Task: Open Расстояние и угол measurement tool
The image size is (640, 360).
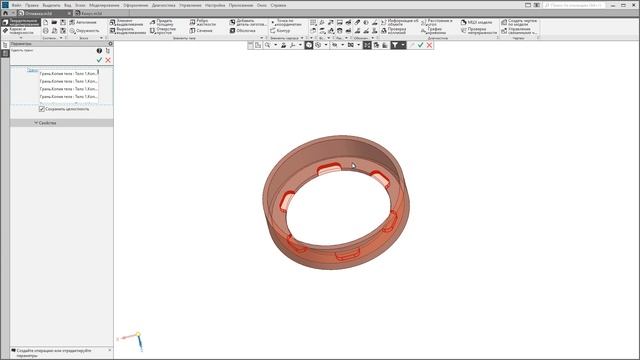Action: coord(437,22)
